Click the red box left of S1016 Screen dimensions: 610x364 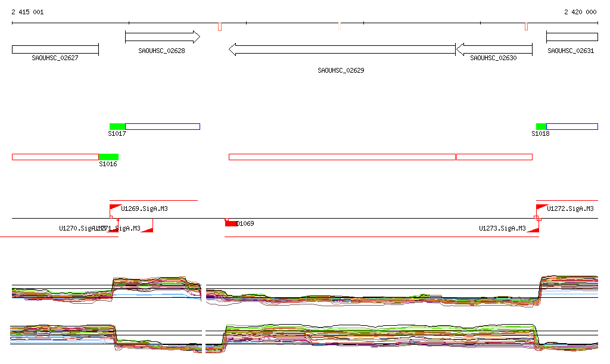(x=55, y=157)
